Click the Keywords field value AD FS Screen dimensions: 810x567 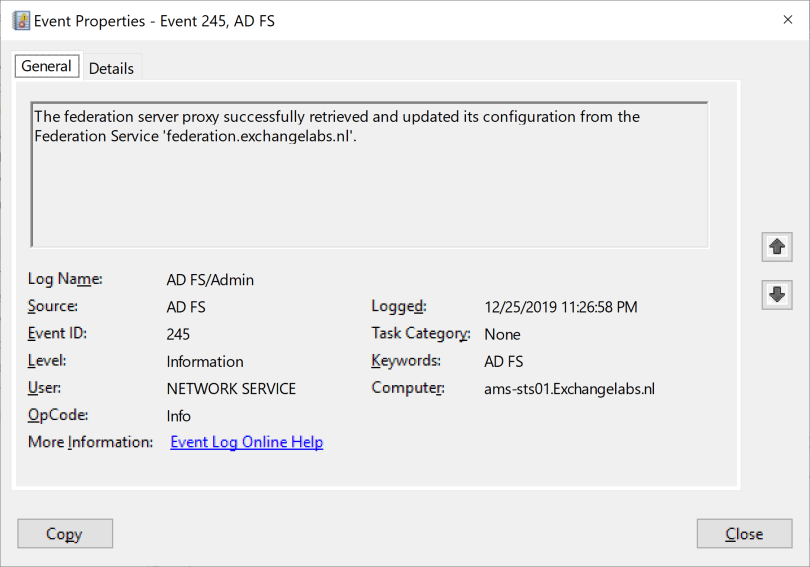(x=503, y=361)
